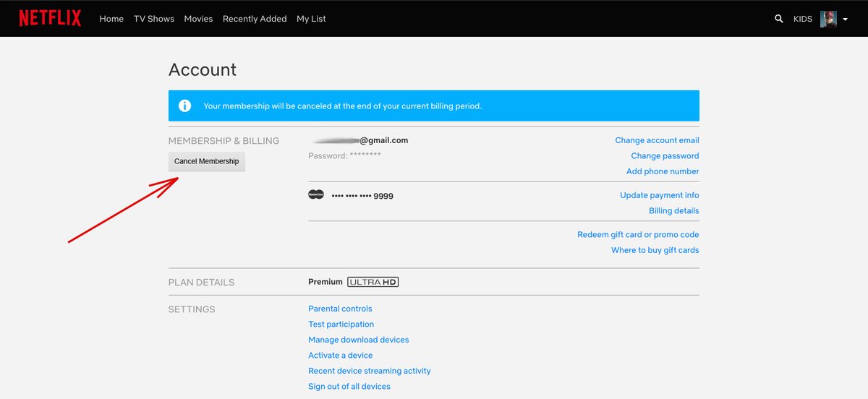
Task: Open Test participation link
Action: click(341, 325)
